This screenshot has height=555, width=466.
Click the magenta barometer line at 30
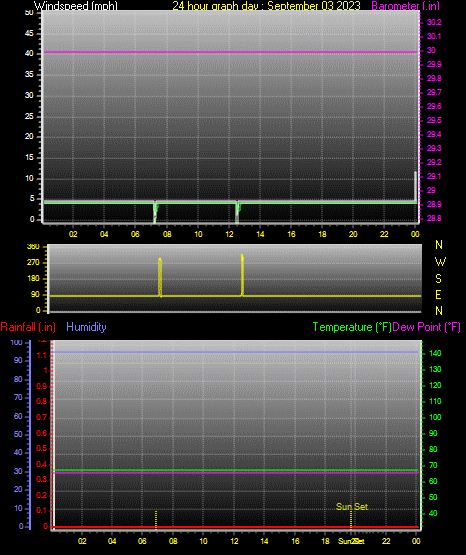click(230, 52)
